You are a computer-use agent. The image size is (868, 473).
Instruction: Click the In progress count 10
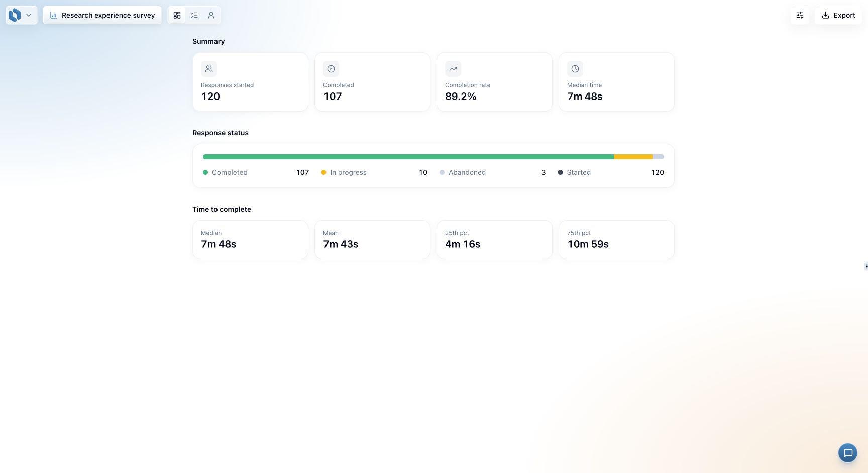[423, 172]
